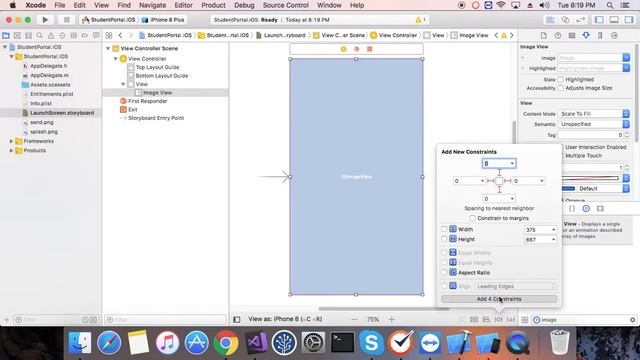Show the Object library tab
This screenshot has width=640, height=360.
586,209
